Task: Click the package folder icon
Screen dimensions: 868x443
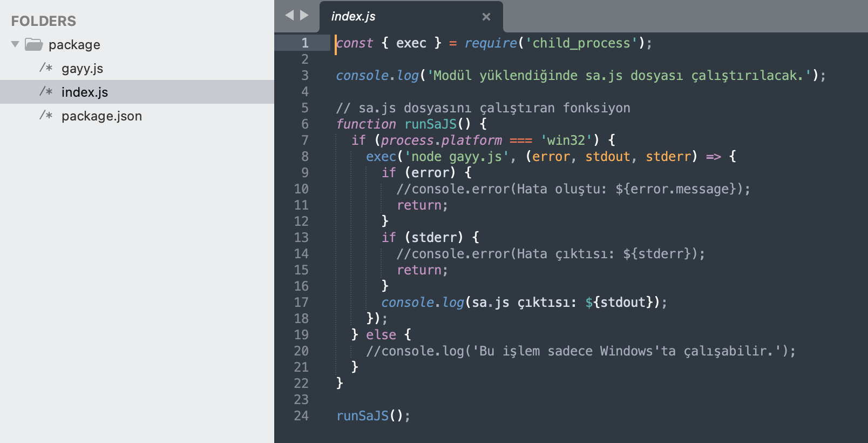Action: pyautogui.click(x=34, y=44)
